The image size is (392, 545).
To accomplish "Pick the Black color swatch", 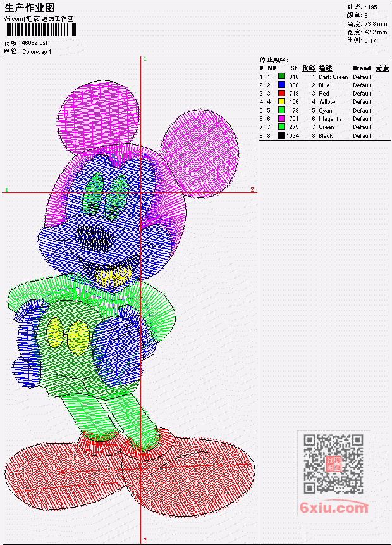I will pyautogui.click(x=281, y=135).
